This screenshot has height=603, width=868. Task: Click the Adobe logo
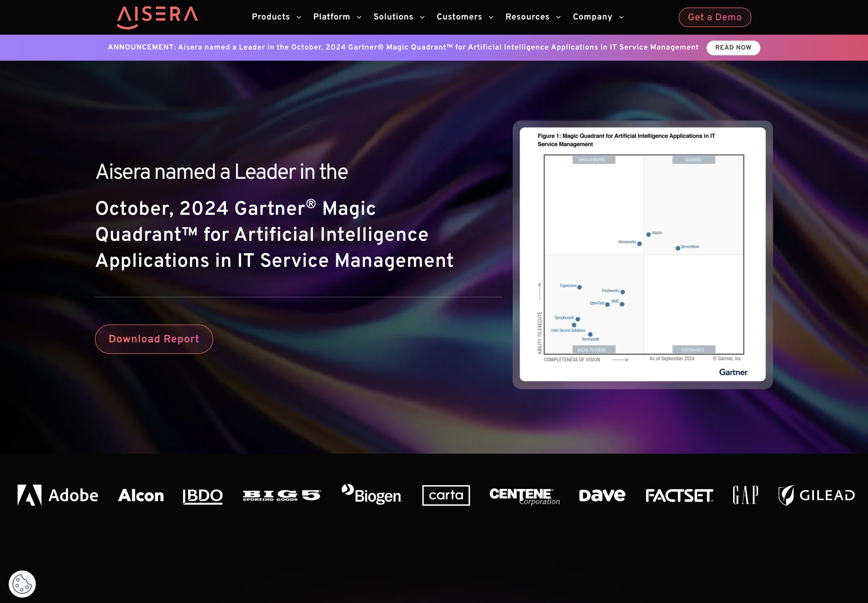[58, 495]
